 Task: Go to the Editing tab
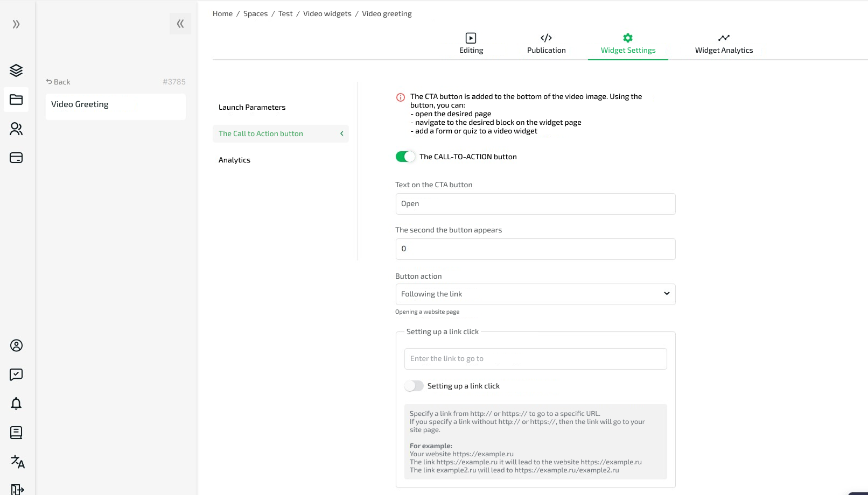click(471, 44)
